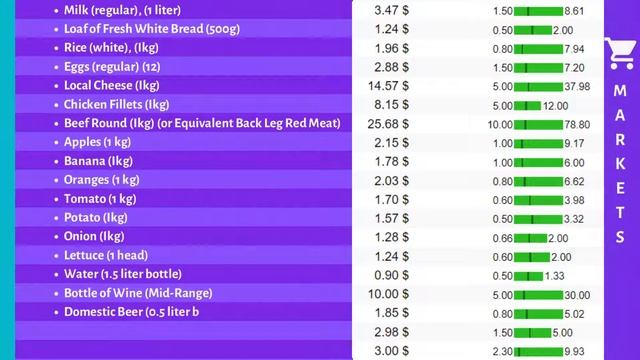Click the 25.68 $ beef price
Screen dimensions: 640x360
[x=388, y=124]
